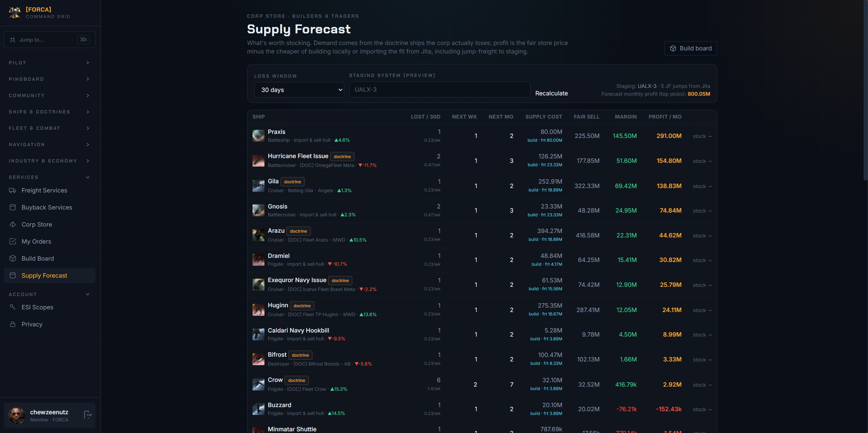This screenshot has height=433, width=868.
Task: Click the Caldari Navy Hookbill ship thumbnail
Action: click(x=258, y=334)
